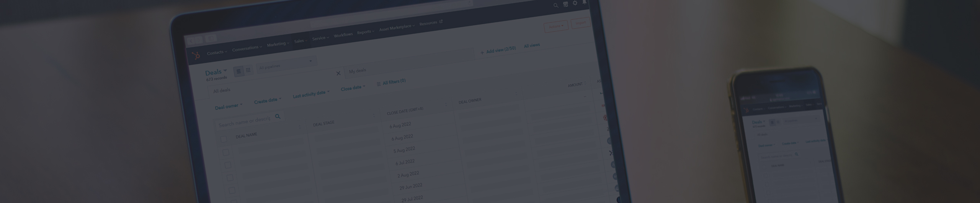Open the Sales menu in navigation

[301, 41]
